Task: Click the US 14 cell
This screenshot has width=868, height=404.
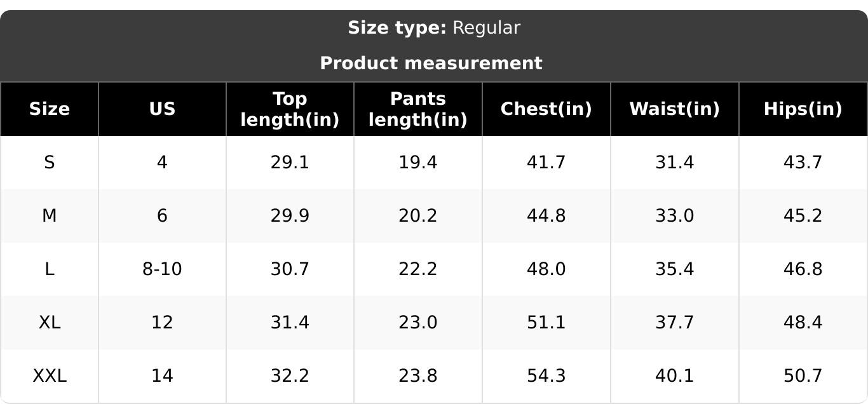Action: coord(162,376)
